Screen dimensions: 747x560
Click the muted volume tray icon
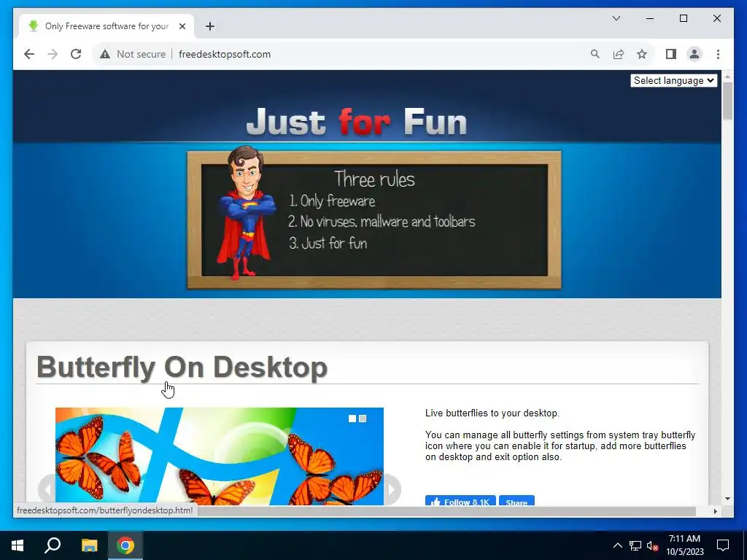click(652, 545)
